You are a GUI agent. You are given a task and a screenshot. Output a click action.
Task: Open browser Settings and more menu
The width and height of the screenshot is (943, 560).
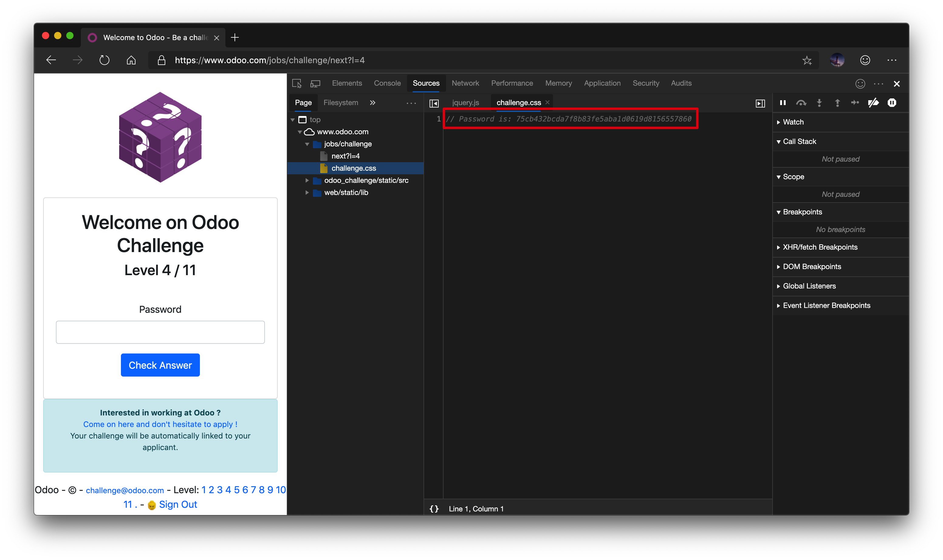click(x=892, y=60)
